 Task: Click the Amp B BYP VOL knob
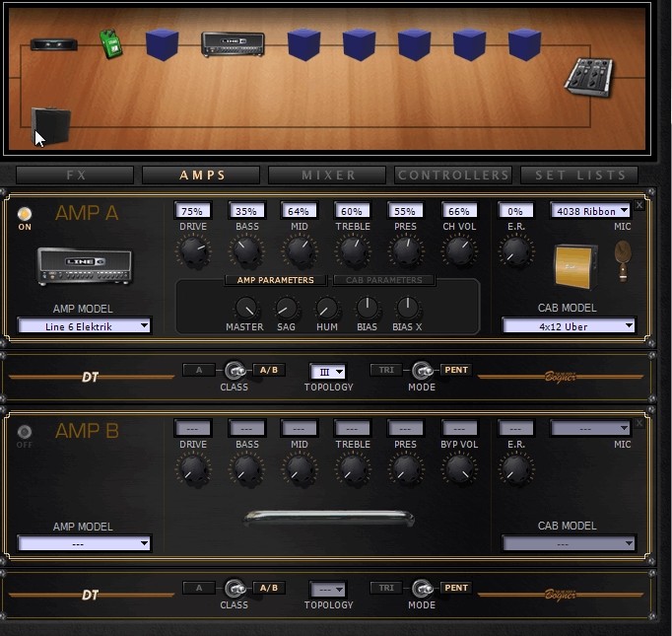(459, 469)
